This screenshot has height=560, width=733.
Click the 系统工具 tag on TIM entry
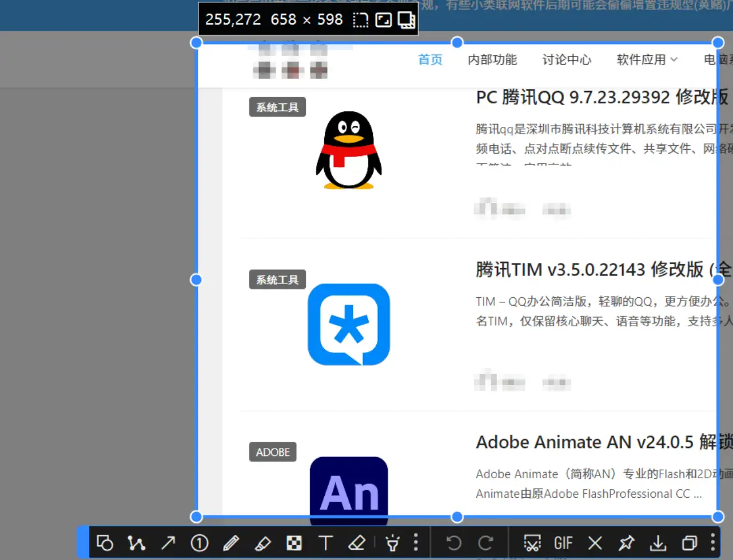point(277,279)
